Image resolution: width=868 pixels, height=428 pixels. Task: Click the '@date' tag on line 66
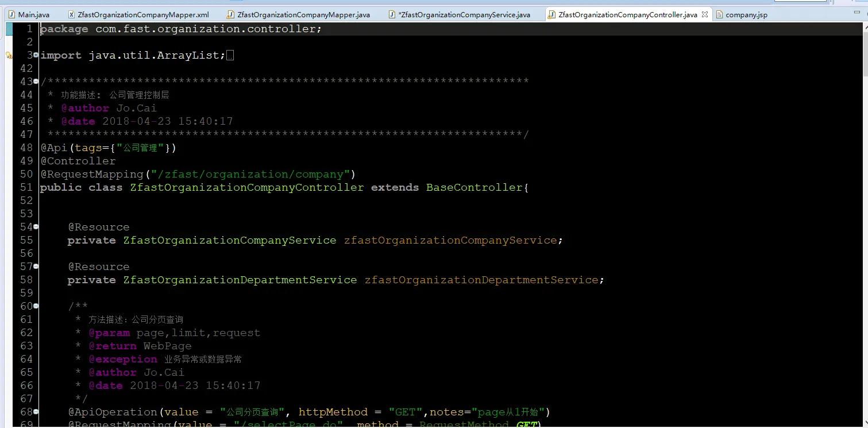point(106,385)
